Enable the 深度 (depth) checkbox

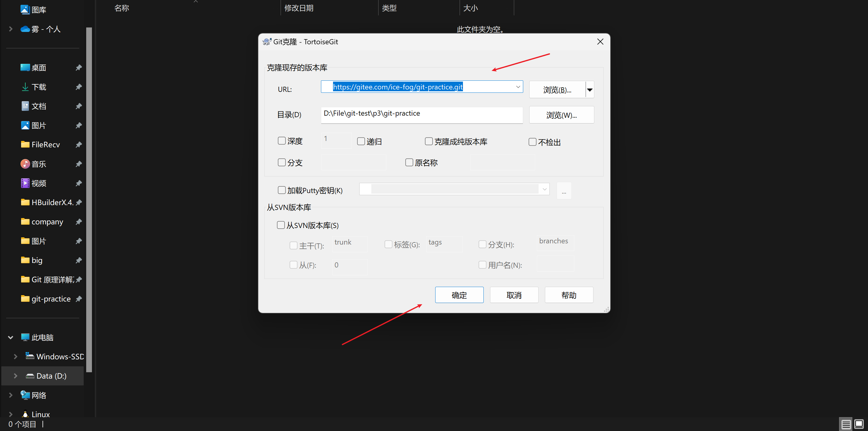282,141
